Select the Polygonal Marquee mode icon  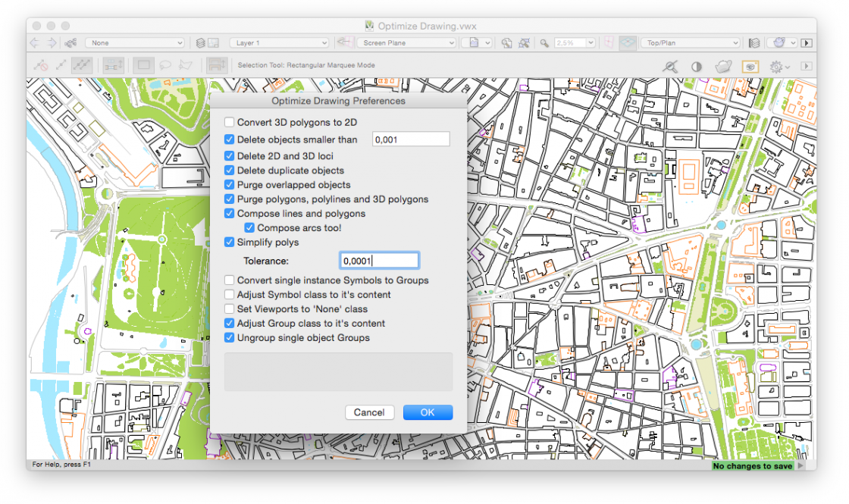185,66
